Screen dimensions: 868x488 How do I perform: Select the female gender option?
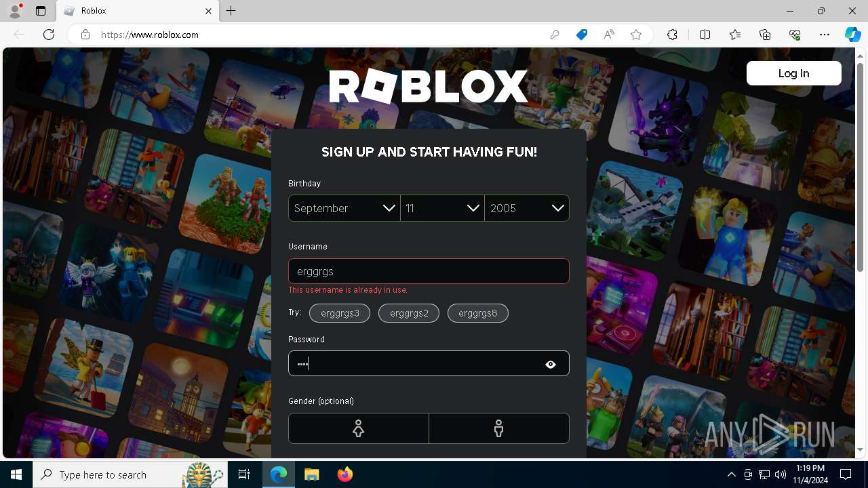pyautogui.click(x=359, y=428)
